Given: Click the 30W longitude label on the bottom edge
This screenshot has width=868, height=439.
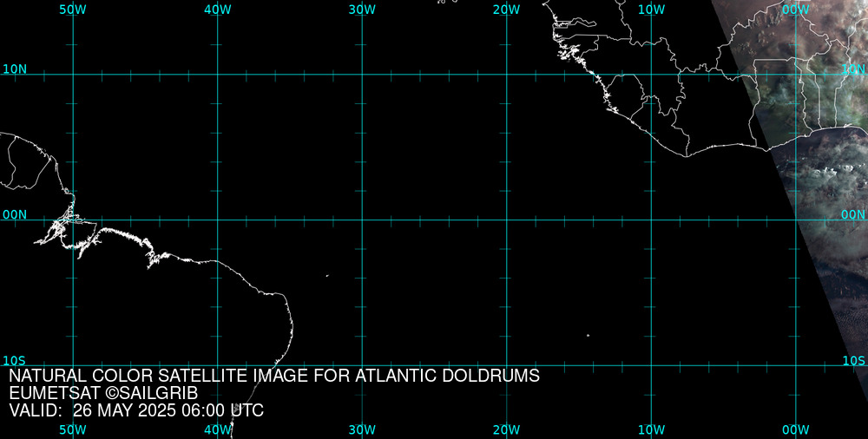Looking at the screenshot, I should point(362,430).
